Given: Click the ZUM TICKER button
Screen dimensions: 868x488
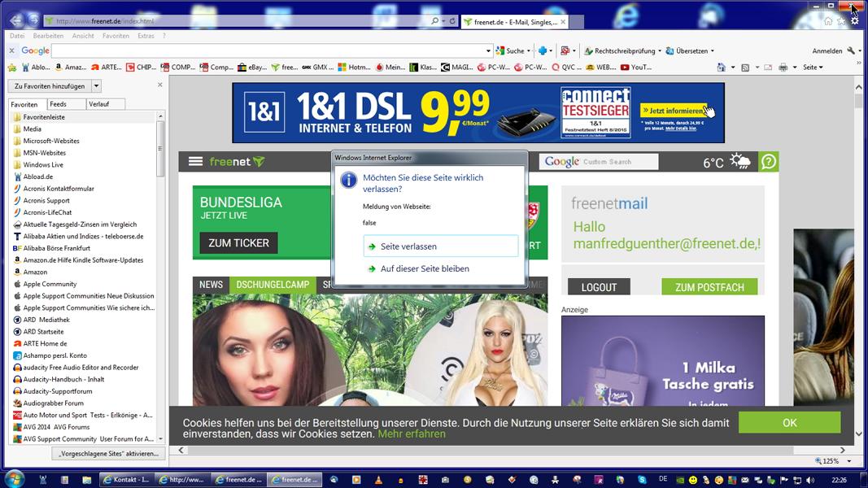Looking at the screenshot, I should (238, 243).
